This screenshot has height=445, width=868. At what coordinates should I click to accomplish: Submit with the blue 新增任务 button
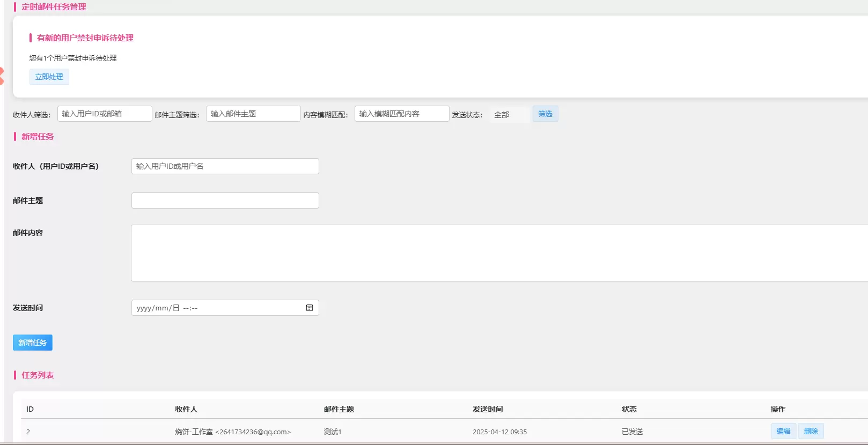33,343
